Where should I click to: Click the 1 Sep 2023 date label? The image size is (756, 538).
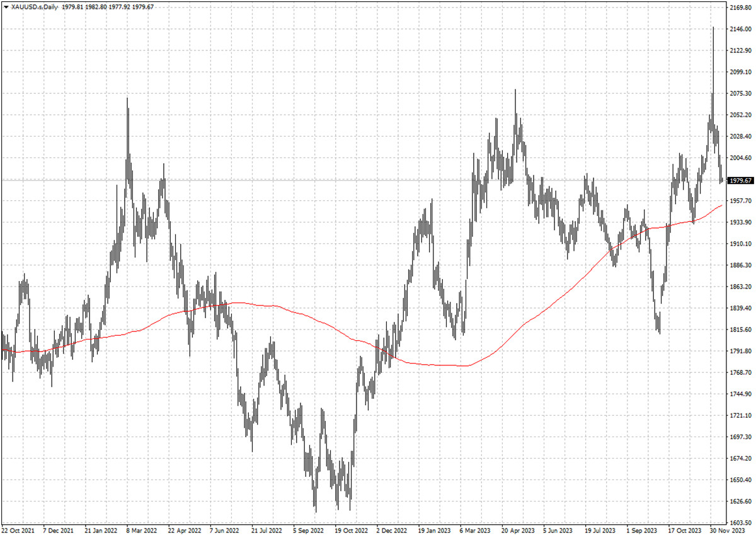pyautogui.click(x=642, y=531)
